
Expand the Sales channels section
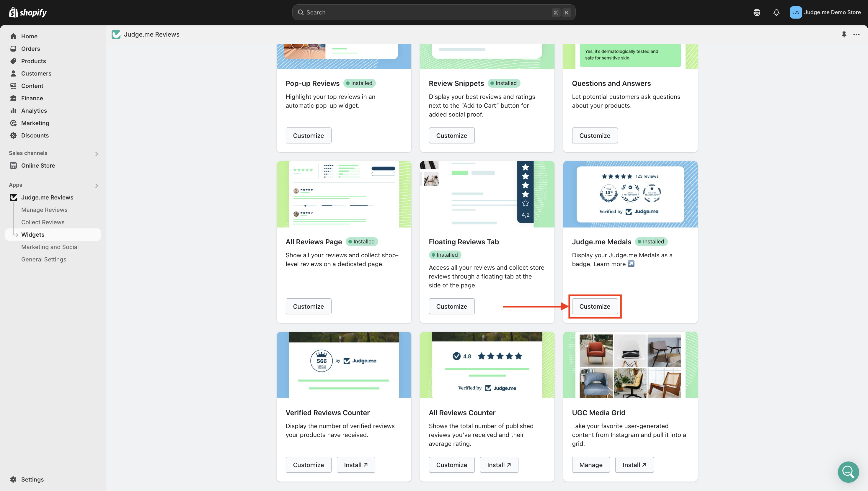point(97,154)
